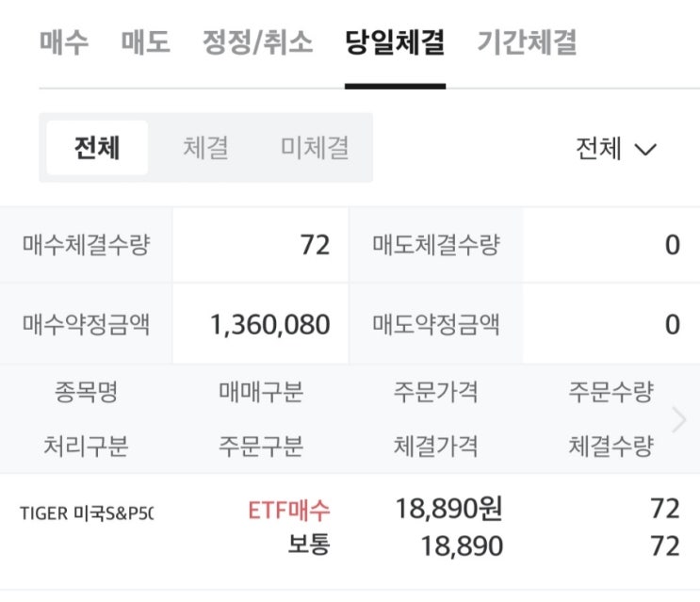Switch to the 매도 (sell) tab

(146, 43)
